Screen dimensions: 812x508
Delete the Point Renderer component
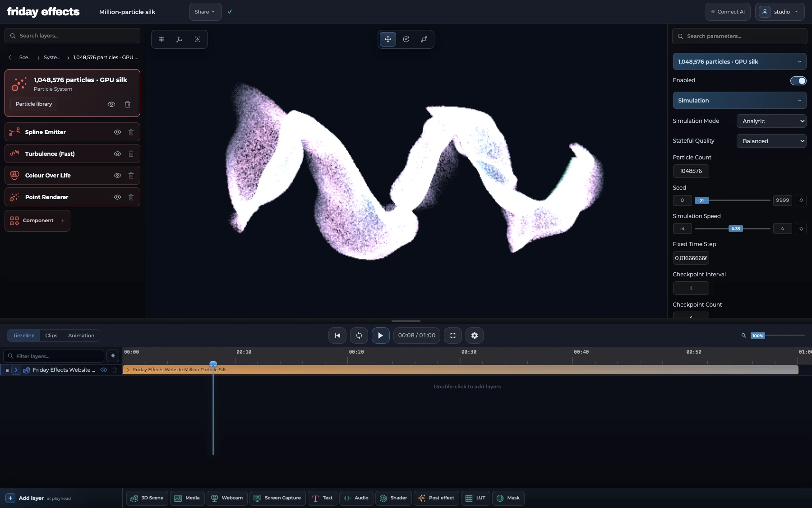click(x=131, y=197)
